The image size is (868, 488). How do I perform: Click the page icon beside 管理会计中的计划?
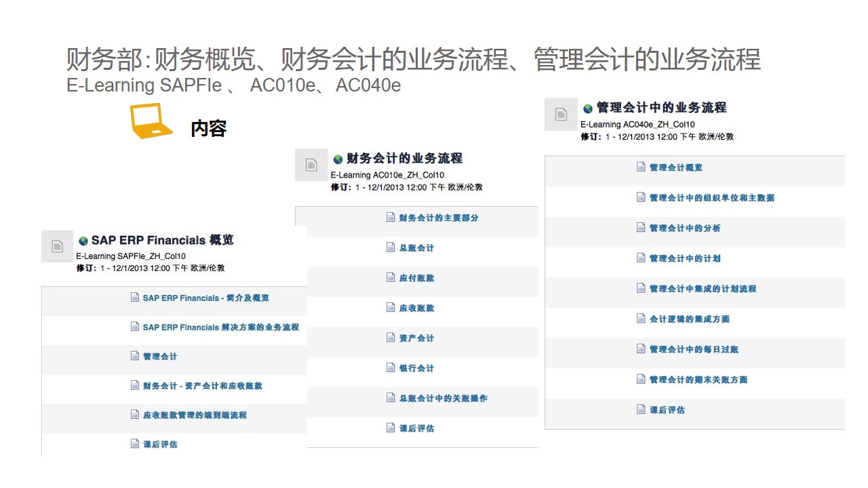click(641, 258)
